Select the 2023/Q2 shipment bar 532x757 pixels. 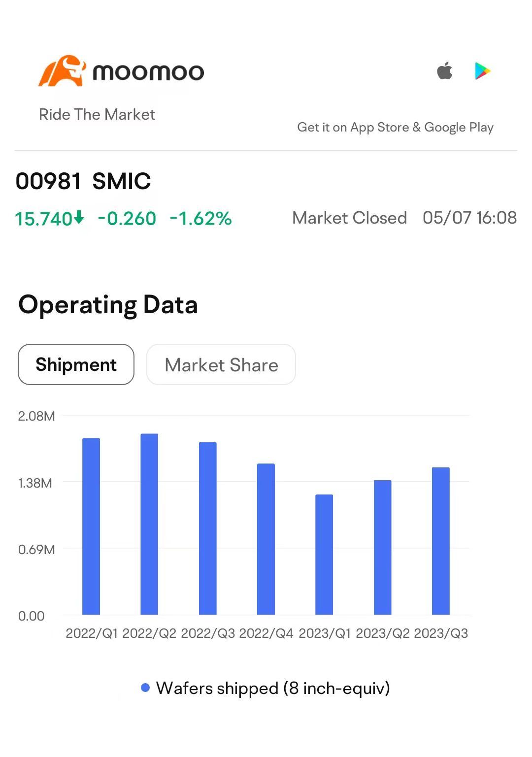pos(383,547)
